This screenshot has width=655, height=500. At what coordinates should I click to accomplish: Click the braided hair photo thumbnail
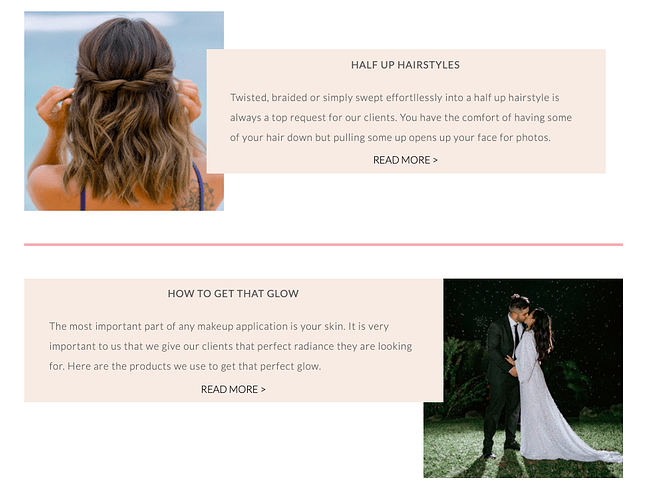coord(124,111)
